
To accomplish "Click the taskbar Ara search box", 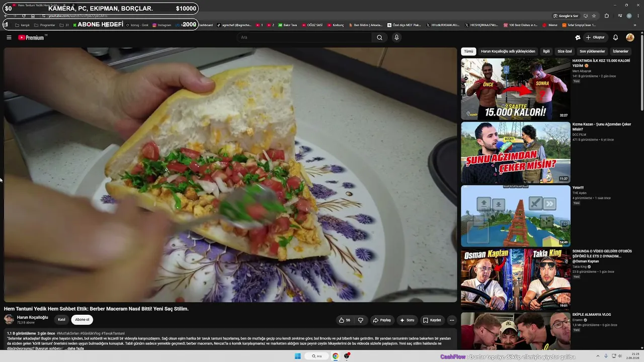I will pyautogui.click(x=316, y=356).
